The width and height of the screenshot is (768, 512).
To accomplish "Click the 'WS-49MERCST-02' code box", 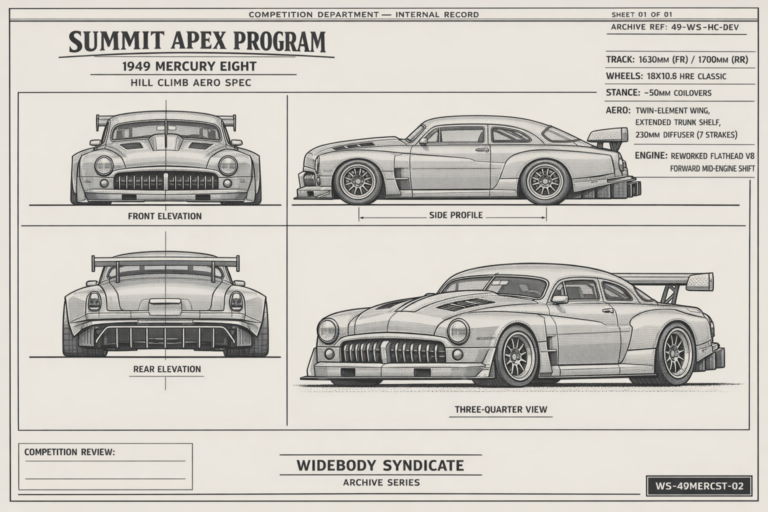I will tap(699, 487).
